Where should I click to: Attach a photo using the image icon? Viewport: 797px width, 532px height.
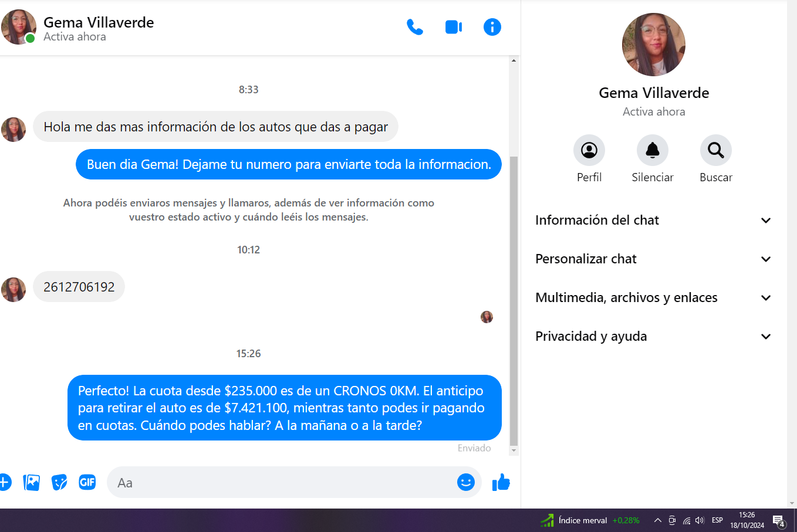coord(31,483)
